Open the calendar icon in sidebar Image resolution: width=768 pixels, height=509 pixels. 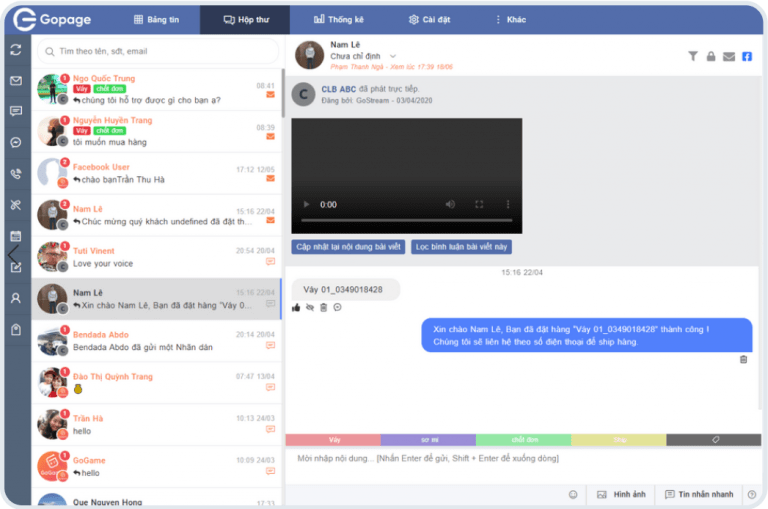[16, 236]
